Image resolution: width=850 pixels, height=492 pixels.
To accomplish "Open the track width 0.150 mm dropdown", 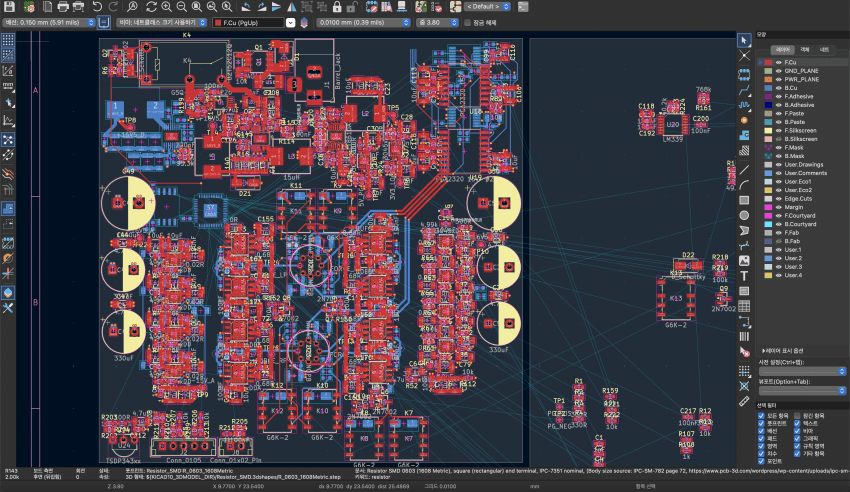I will 49,23.
